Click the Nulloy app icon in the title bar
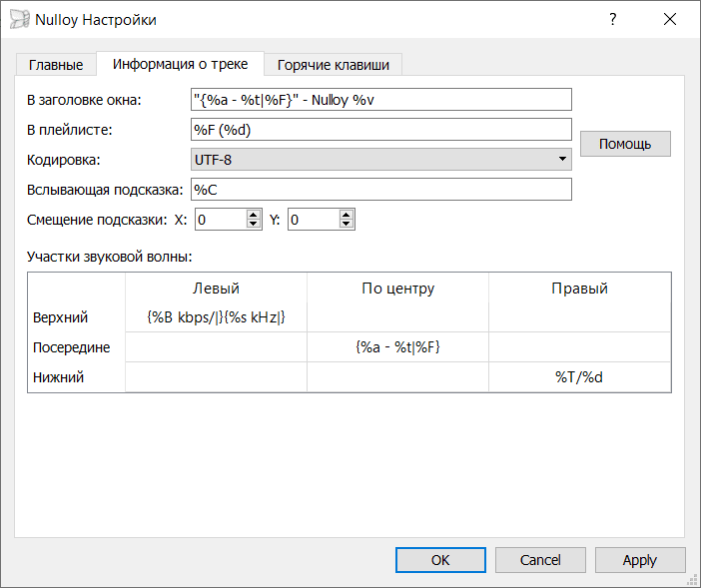This screenshot has width=701, height=588. (x=19, y=20)
